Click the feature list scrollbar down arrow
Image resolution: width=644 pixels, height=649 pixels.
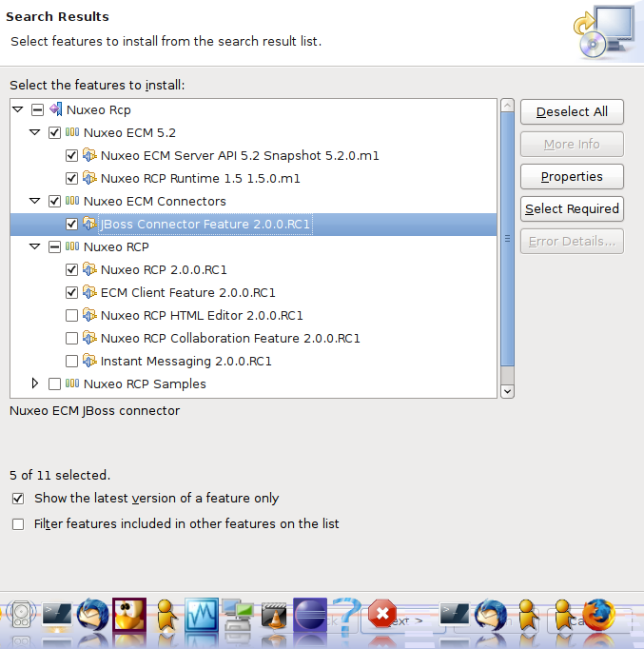[x=507, y=391]
